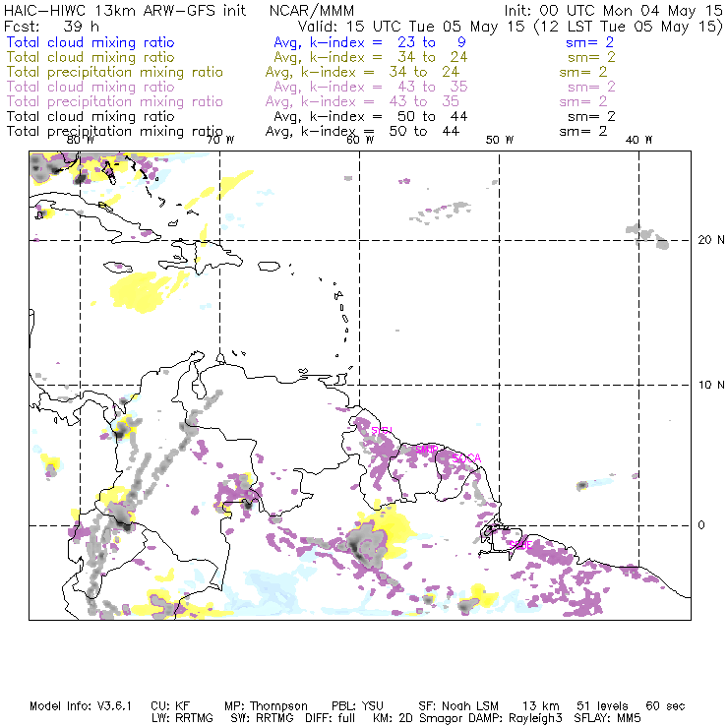The image size is (728, 728).
Task: Click blue "Total cloud mixing ratio" legend entry
Action: point(91,42)
